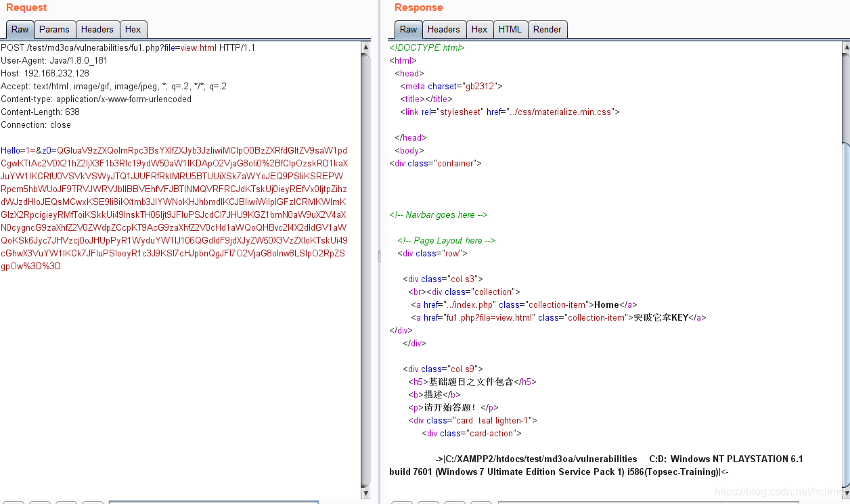Viewport: 850px width, 504px height.
Task: Click the Connection: close header
Action: tap(36, 125)
